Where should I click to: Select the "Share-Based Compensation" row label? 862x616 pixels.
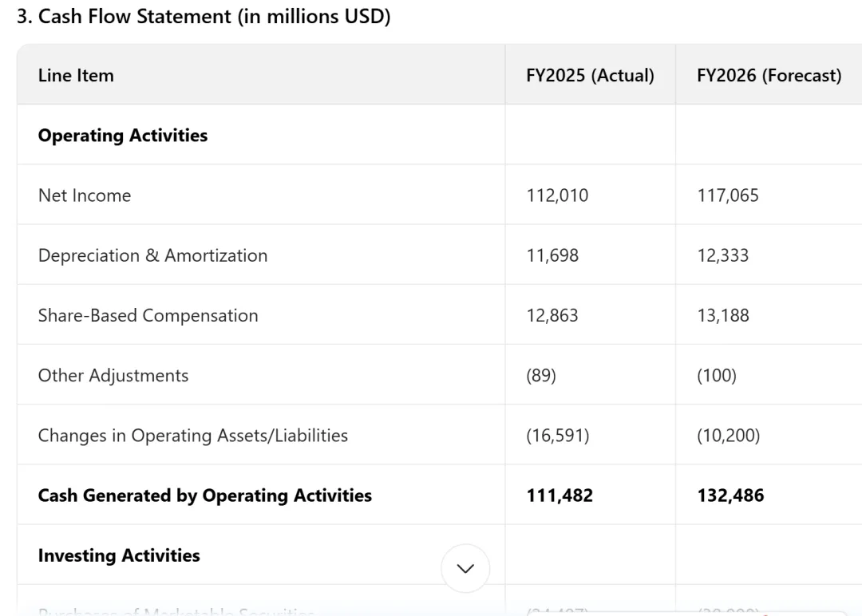[148, 315]
